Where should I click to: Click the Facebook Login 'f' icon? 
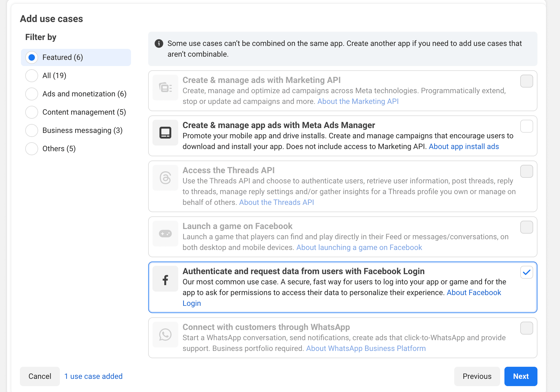pos(165,280)
